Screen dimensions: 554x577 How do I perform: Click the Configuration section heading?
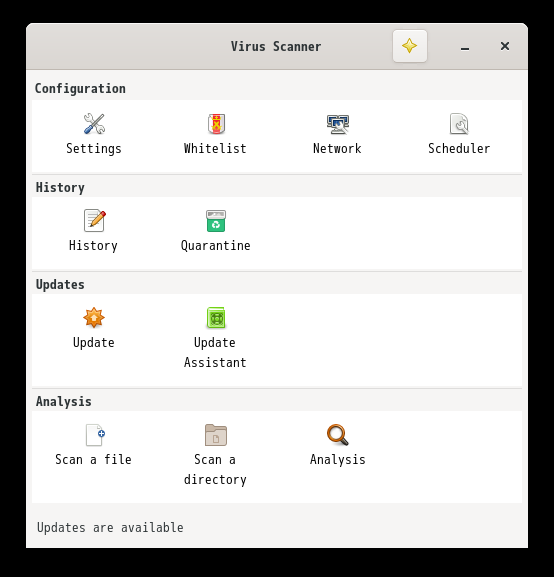pyautogui.click(x=80, y=89)
